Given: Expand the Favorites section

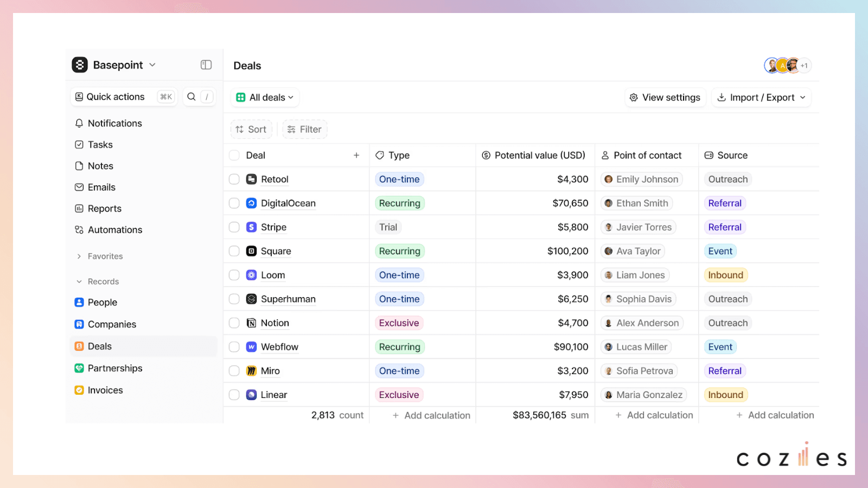Looking at the screenshot, I should (x=99, y=256).
